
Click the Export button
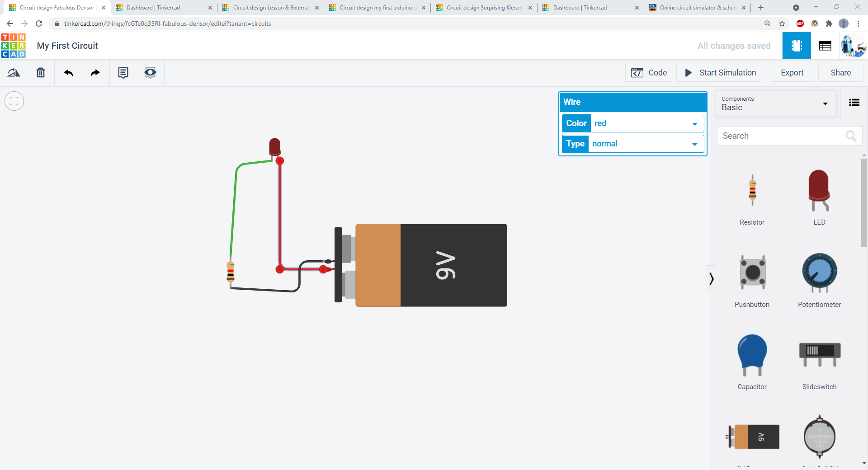coord(792,72)
